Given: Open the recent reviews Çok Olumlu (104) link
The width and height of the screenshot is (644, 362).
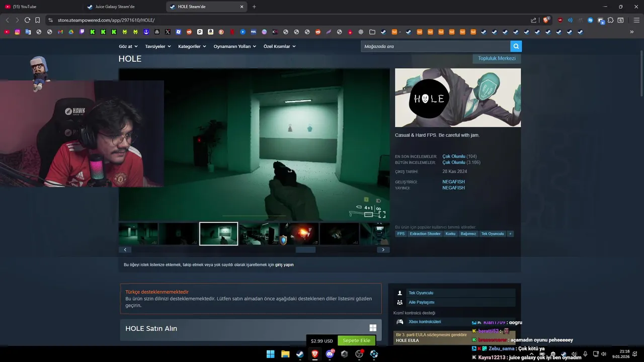Looking at the screenshot, I should pos(454,156).
